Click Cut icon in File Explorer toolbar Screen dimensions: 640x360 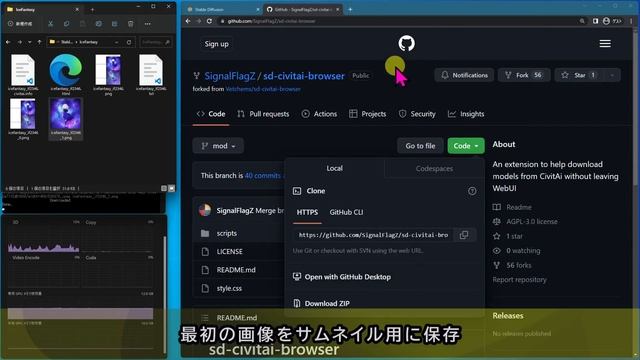[x=51, y=24]
